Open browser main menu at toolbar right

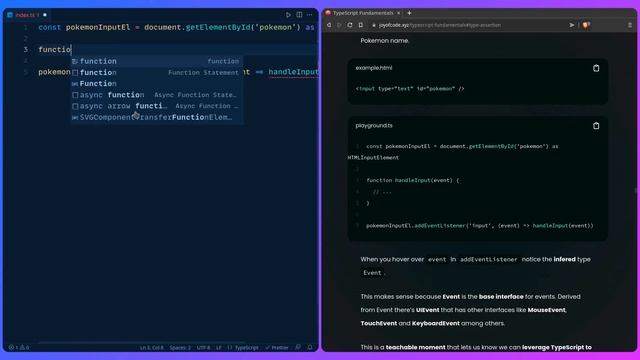[x=630, y=25]
